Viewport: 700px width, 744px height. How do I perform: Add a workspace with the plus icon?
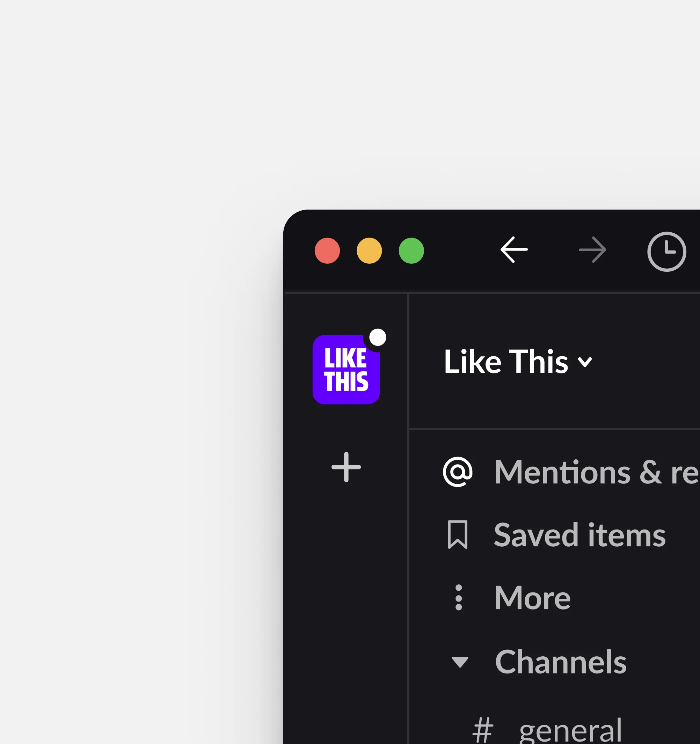coord(346,467)
